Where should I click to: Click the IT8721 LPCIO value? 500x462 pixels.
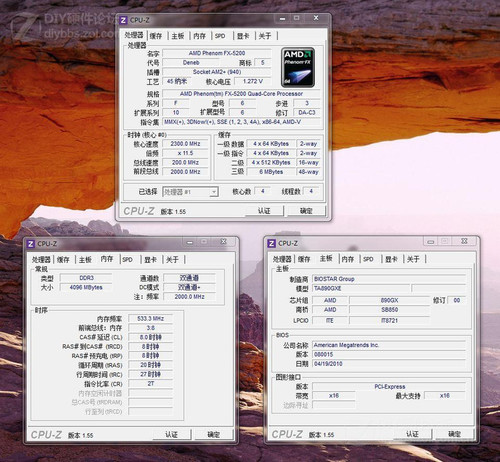(x=389, y=321)
